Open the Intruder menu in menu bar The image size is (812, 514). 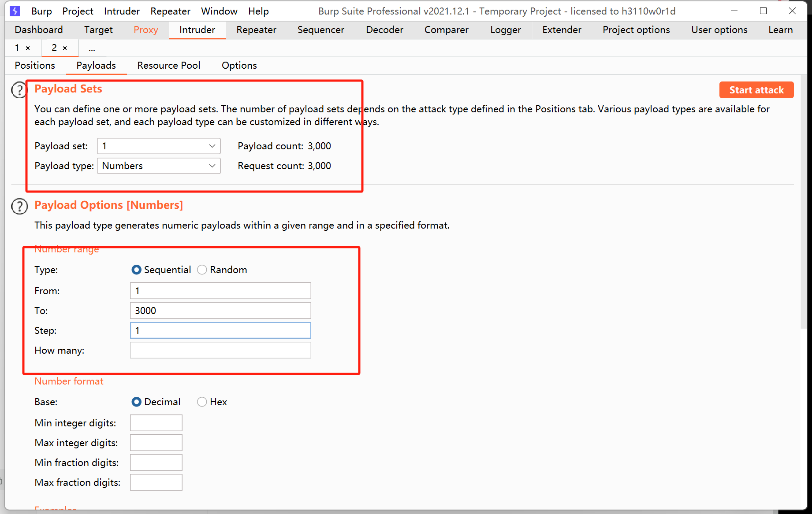122,11
